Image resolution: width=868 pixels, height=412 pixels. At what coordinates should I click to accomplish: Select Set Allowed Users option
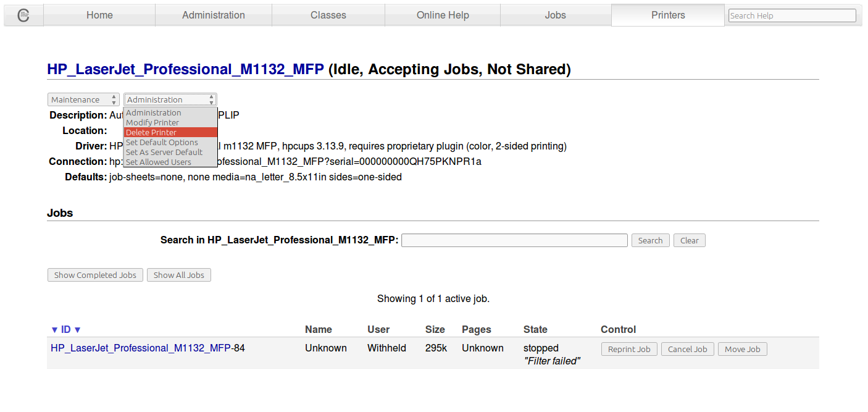170,162
